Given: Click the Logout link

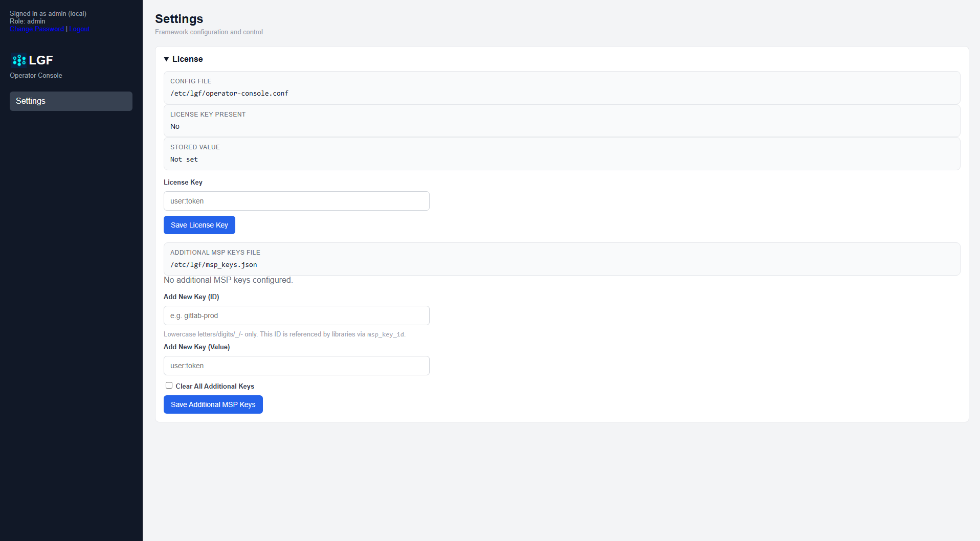Looking at the screenshot, I should [79, 29].
